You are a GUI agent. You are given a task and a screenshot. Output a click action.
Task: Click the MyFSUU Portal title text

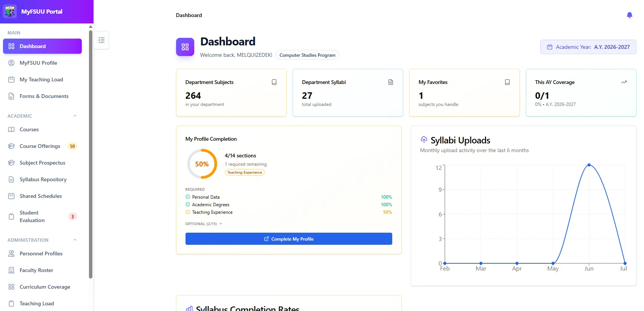[42, 12]
